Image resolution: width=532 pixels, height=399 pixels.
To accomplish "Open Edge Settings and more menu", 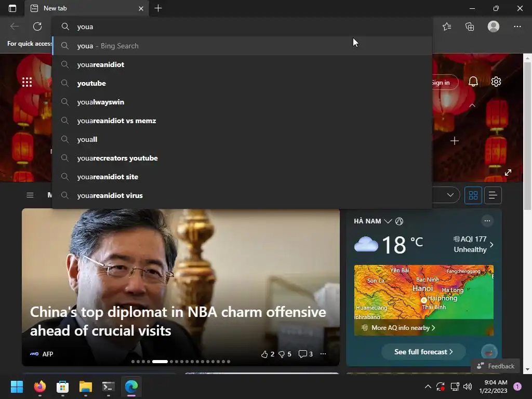I will 517,26.
